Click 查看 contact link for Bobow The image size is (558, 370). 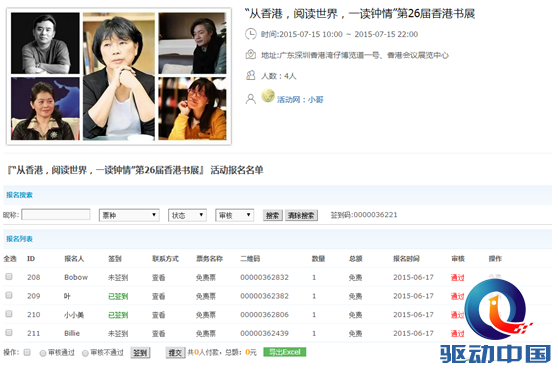click(x=159, y=278)
